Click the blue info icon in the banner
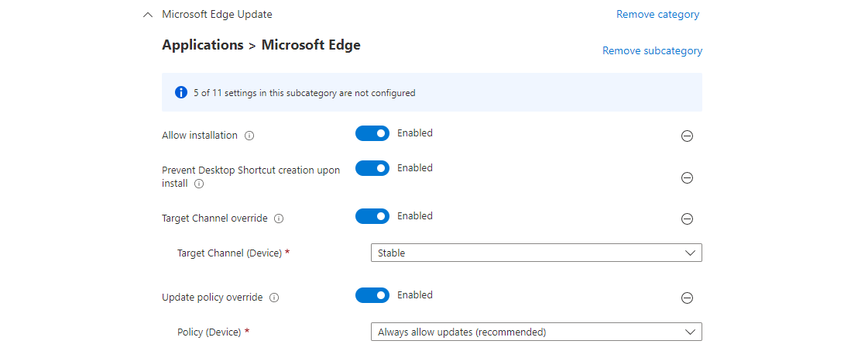868x358 pixels. [x=181, y=93]
